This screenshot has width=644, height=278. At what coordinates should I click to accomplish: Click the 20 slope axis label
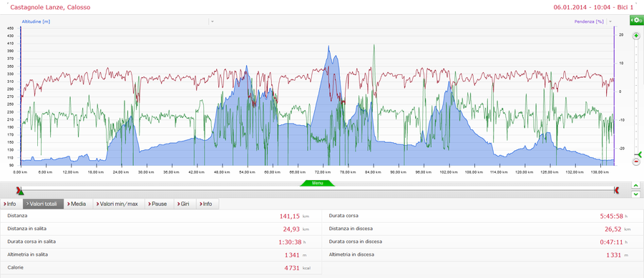[x=621, y=35]
